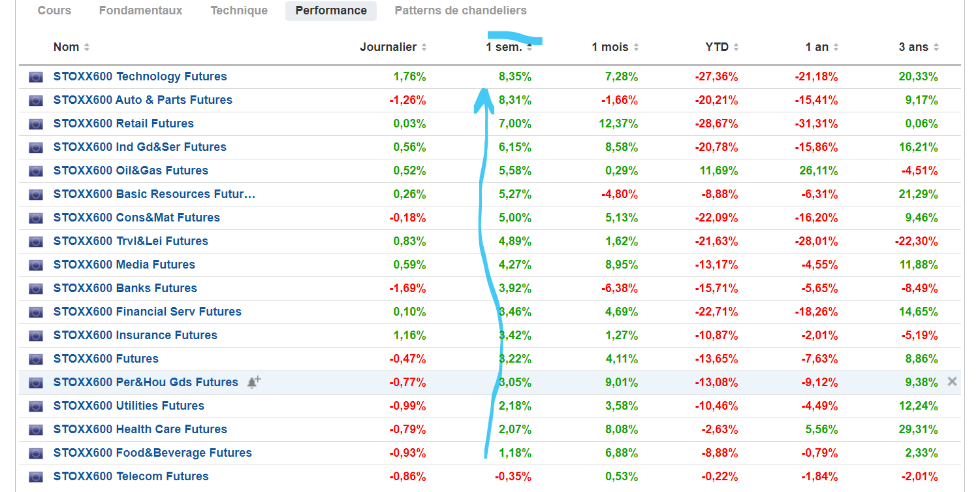Remove the Per&Hou Gds Futures row with X

click(952, 382)
